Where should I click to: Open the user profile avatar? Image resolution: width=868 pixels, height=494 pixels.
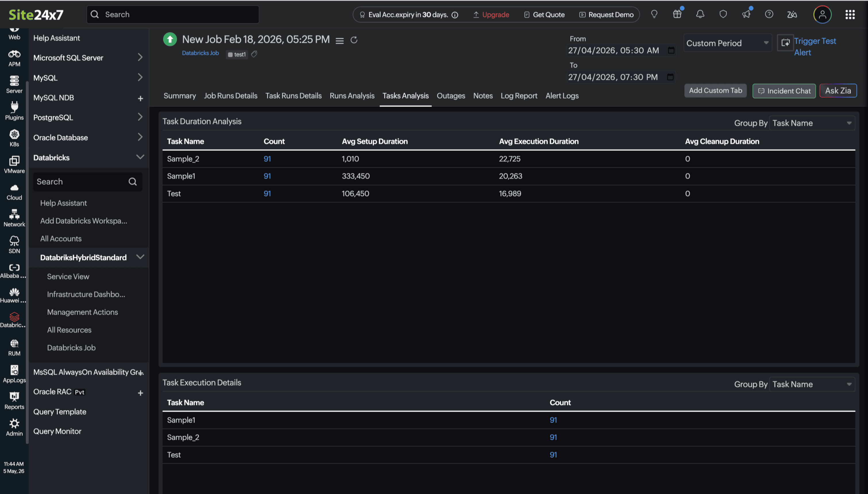click(x=822, y=15)
